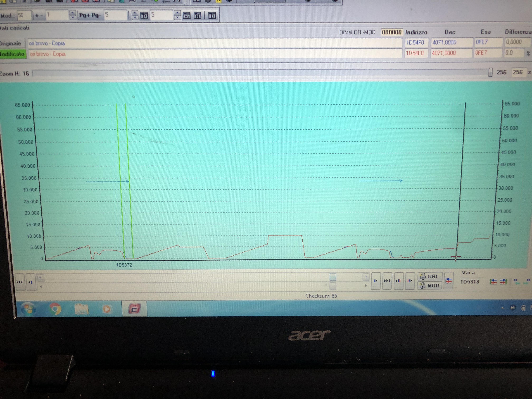Click the 'U' toolbar icon
532x399 pixels.
[x=212, y=16]
